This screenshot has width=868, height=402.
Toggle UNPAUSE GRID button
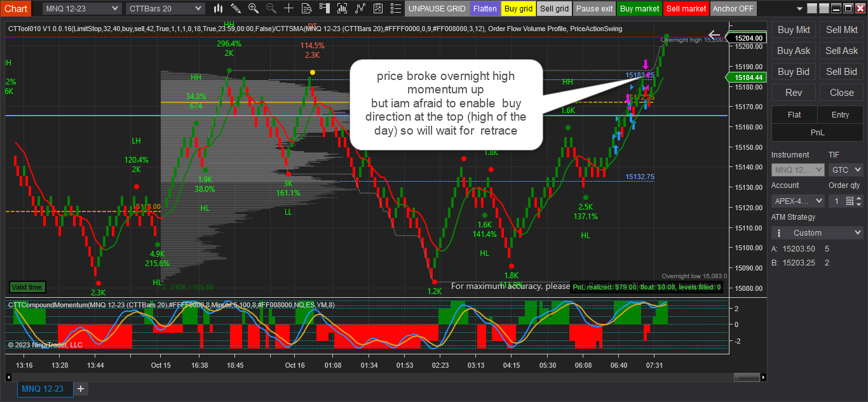tap(437, 9)
